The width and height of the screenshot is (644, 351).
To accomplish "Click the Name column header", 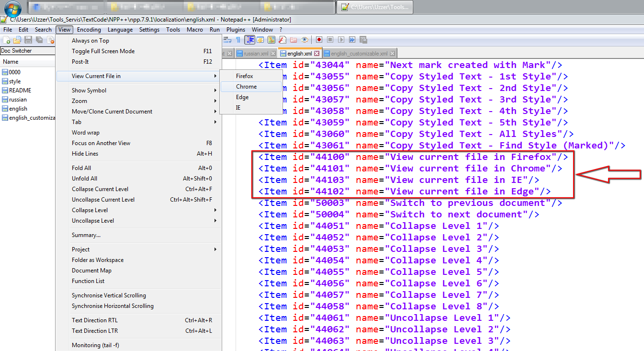I will [27, 62].
